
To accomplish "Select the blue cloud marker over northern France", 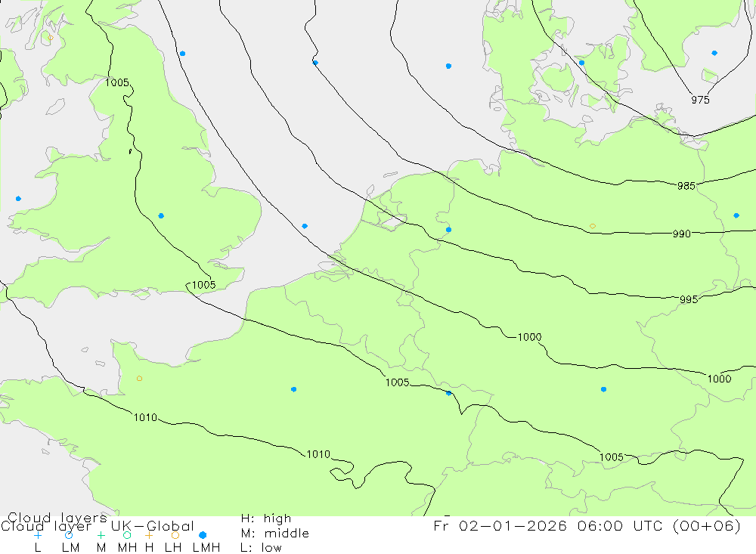I will point(293,389).
